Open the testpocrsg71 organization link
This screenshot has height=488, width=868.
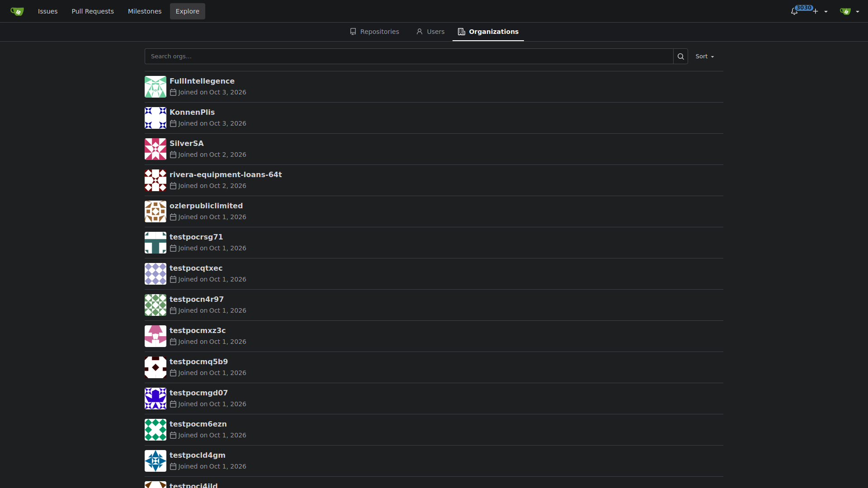click(x=196, y=237)
